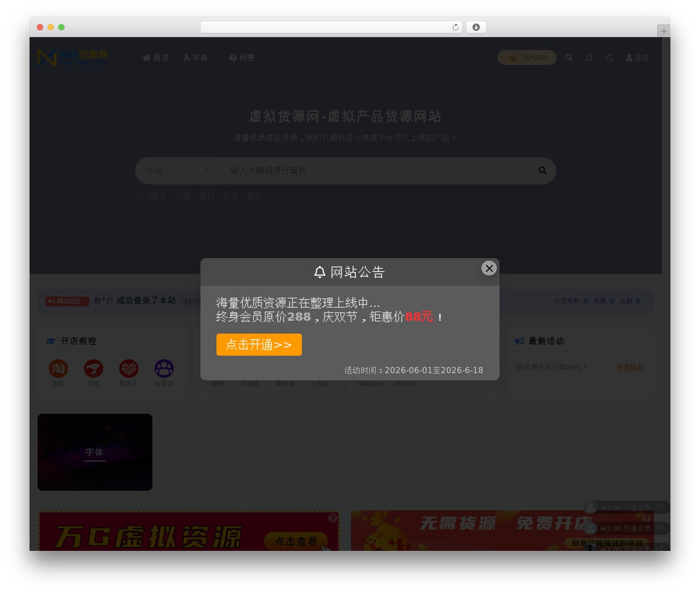Click the orange 点击开通>> button
The height and width of the screenshot is (593, 700).
(x=259, y=345)
